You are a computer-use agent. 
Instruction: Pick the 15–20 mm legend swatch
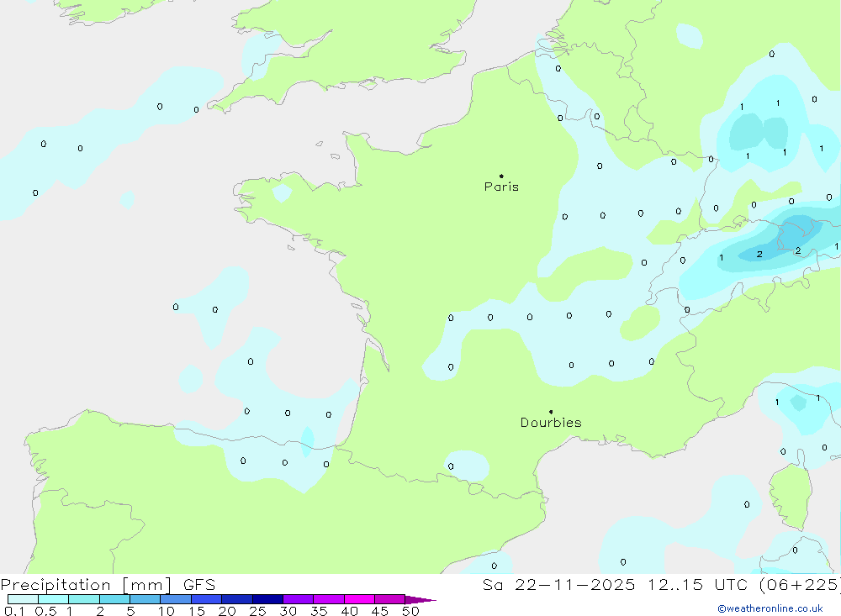pos(207,599)
